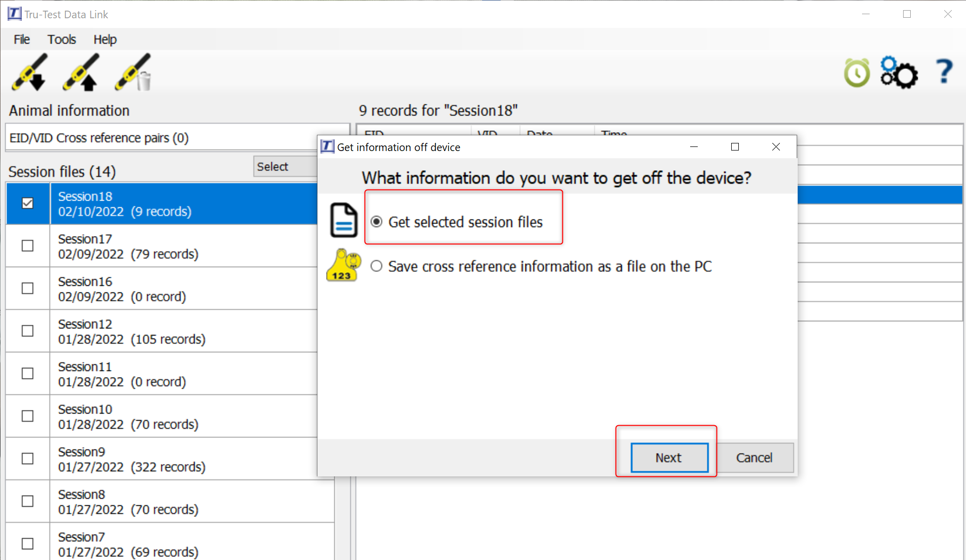Open the File menu
This screenshot has width=966, height=560.
pos(22,40)
